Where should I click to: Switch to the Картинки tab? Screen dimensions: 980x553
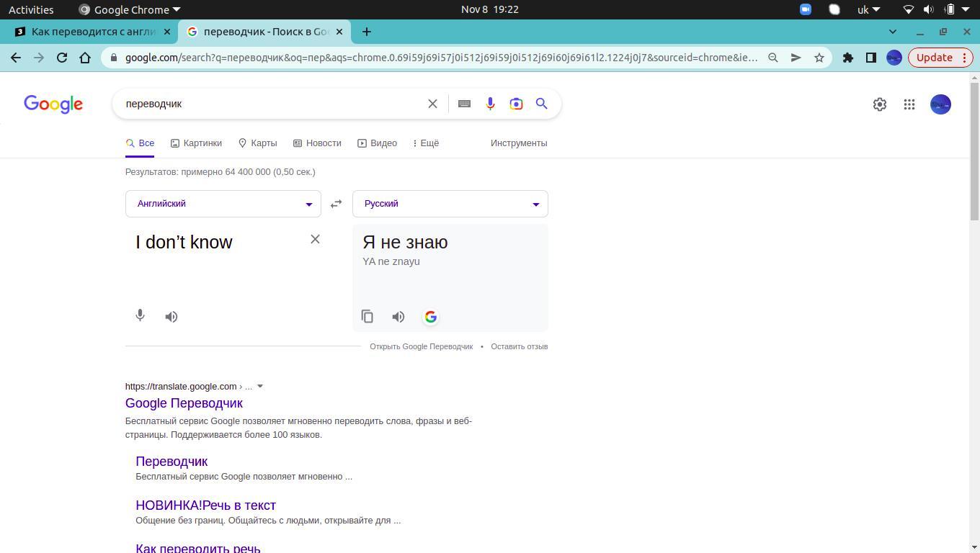(196, 143)
